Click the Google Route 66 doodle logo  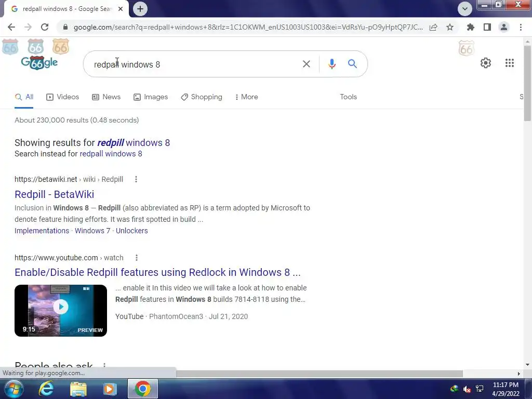[39, 63]
